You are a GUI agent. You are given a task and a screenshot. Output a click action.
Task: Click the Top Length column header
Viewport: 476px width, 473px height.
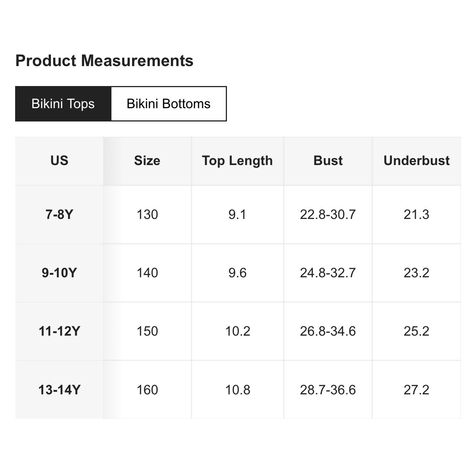(238, 161)
